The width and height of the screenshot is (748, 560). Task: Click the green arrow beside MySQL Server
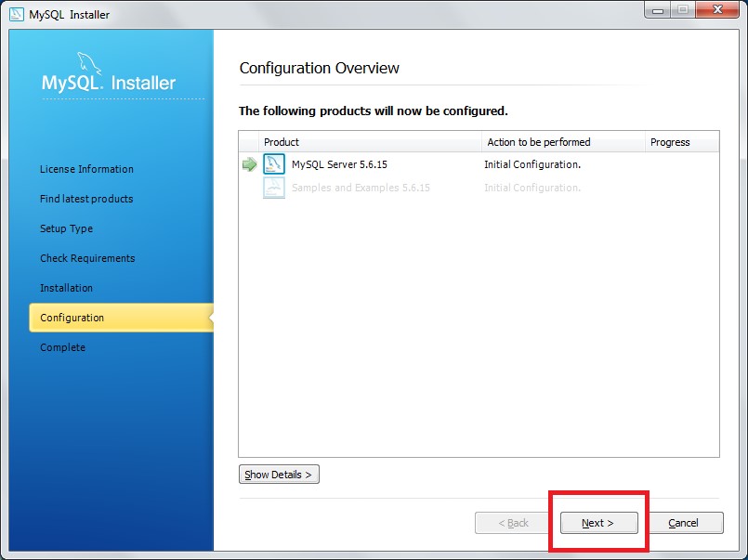[x=250, y=165]
